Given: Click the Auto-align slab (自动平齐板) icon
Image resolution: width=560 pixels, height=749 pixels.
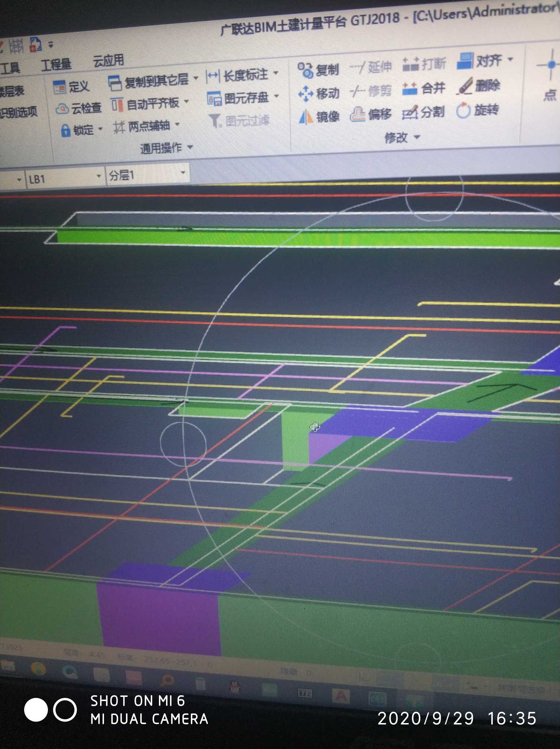Looking at the screenshot, I should (117, 105).
